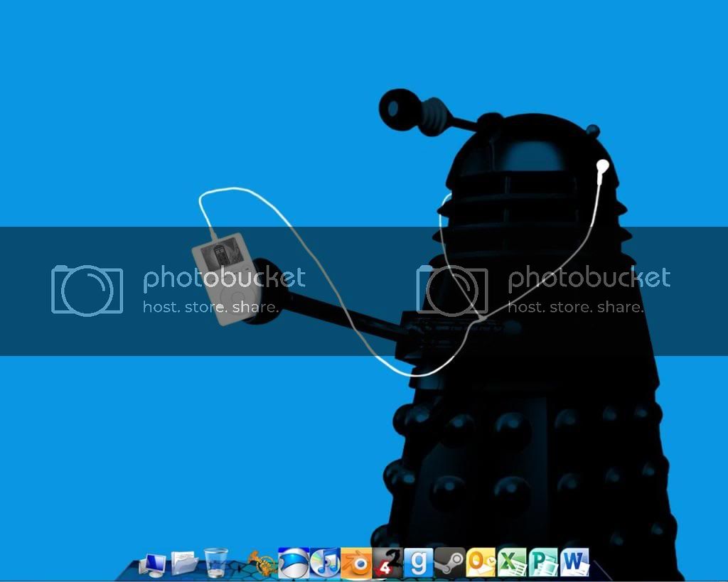The image size is (728, 582).
Task: Click the left Photobucket watermark logo
Action: [87, 290]
